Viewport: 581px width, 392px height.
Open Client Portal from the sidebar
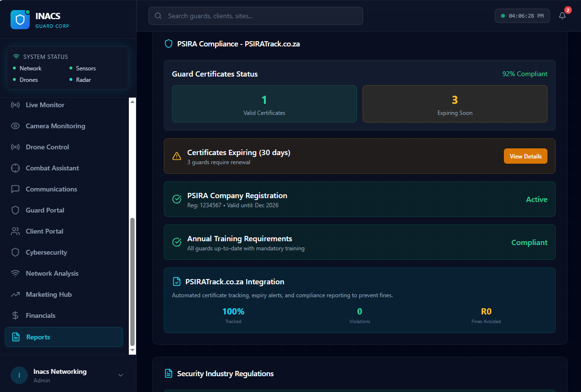tap(64, 231)
